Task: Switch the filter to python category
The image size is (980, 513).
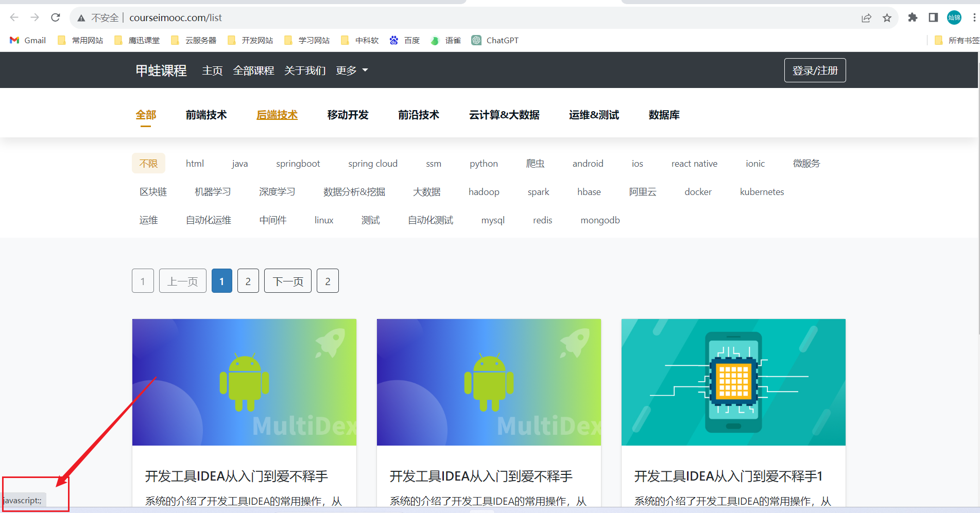Action: tap(483, 163)
